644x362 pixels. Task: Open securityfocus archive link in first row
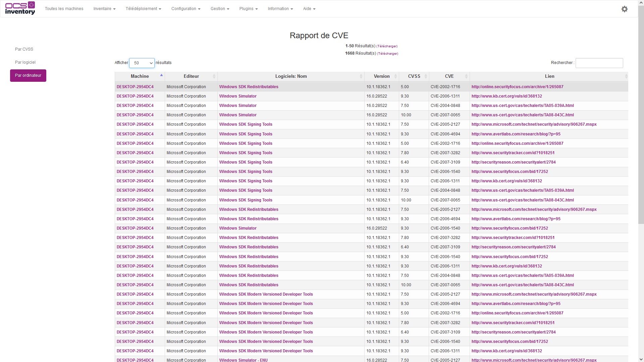(518, 87)
